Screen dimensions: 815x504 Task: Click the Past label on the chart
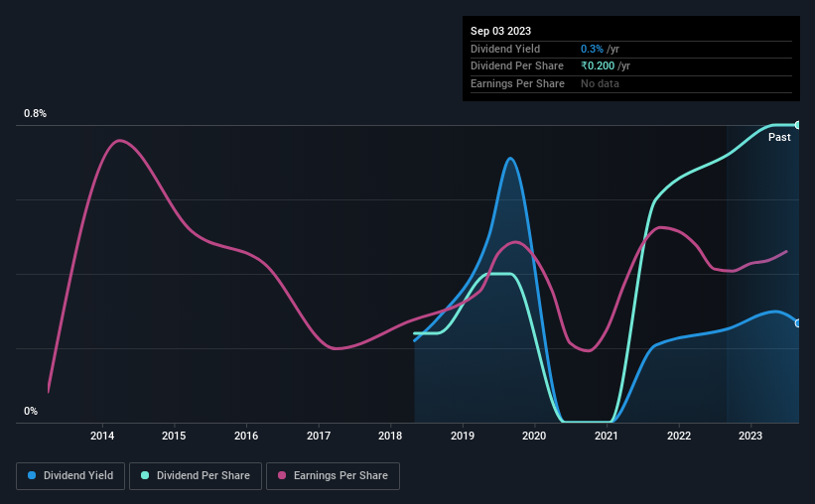point(779,137)
